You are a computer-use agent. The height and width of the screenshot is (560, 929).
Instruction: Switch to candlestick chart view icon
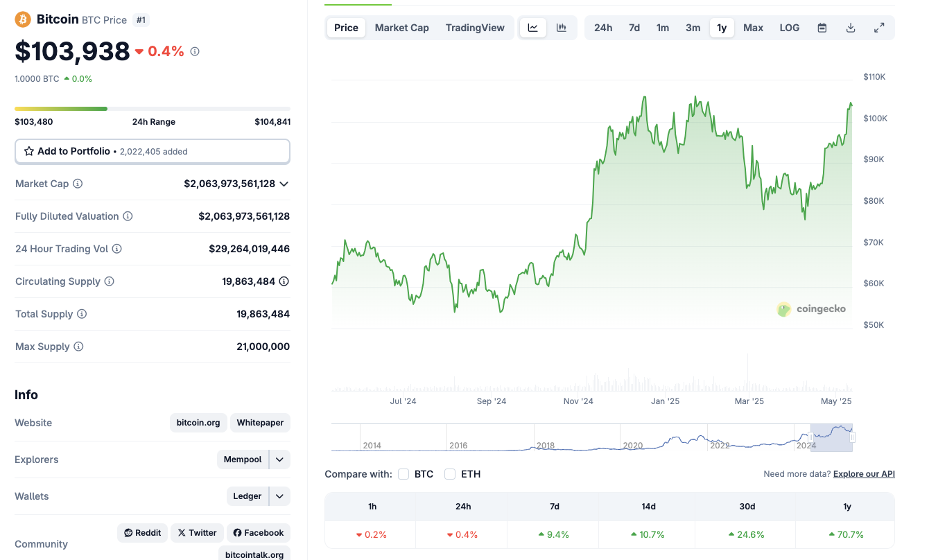[x=562, y=28]
